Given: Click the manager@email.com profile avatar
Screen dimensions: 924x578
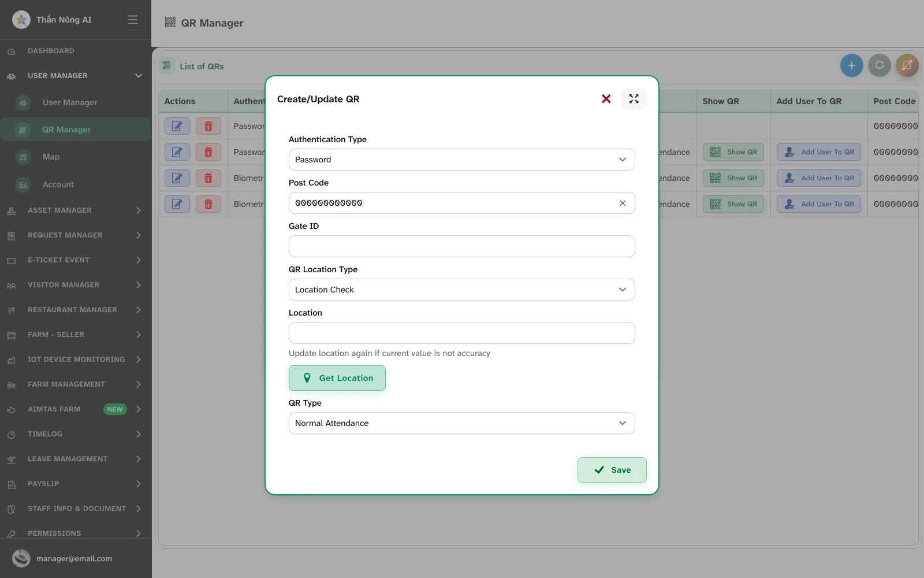Looking at the screenshot, I should point(21,558).
